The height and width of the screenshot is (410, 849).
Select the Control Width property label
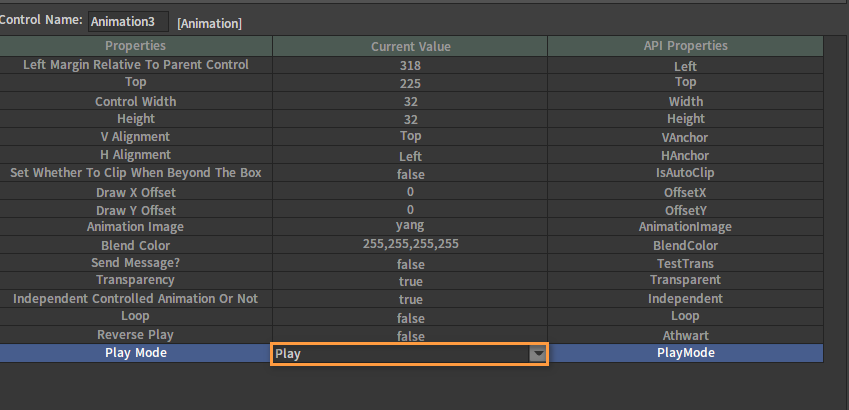136,101
